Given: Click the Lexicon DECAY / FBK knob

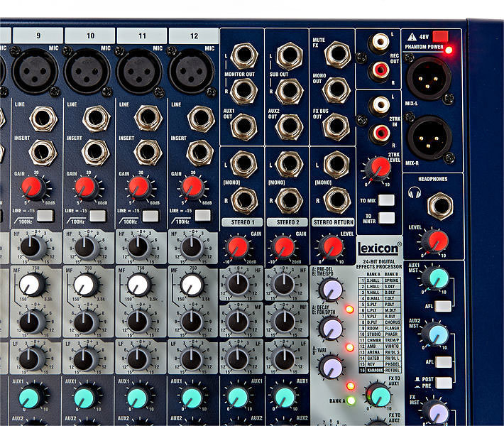Looking at the screenshot, I should tap(331, 328).
